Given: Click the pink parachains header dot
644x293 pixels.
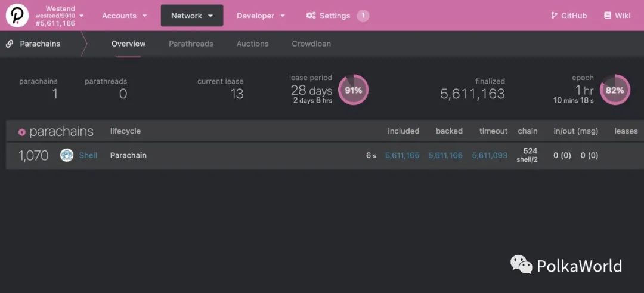Looking at the screenshot, I should [22, 132].
